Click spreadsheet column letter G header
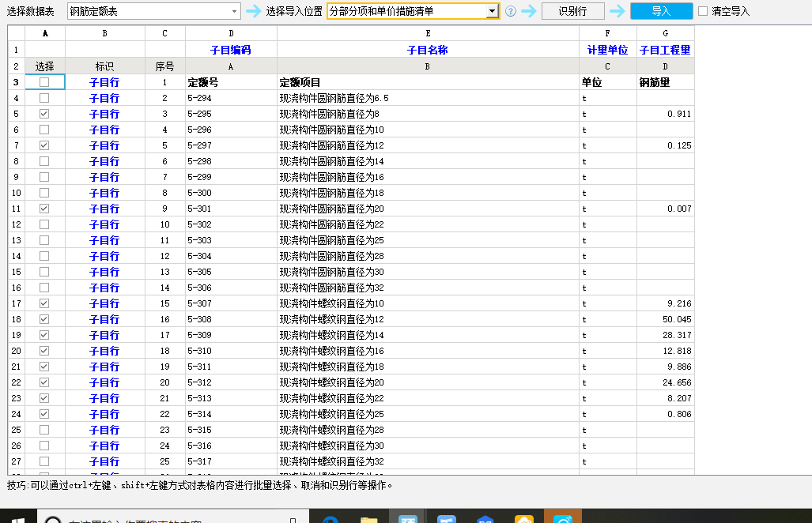Viewport: 812px width, 523px height. 665,33
